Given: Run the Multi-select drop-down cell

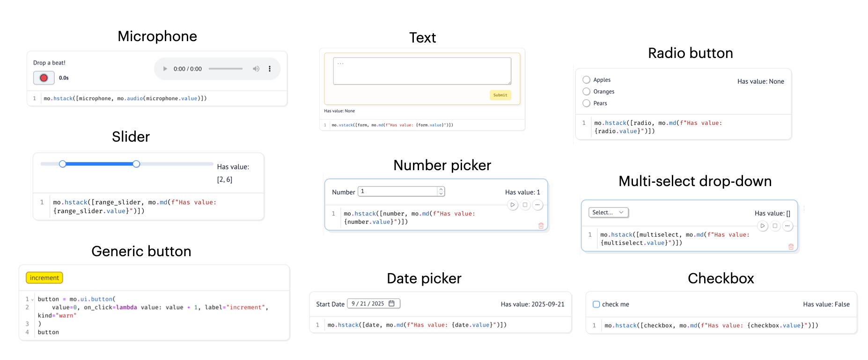Looking at the screenshot, I should coord(763,226).
